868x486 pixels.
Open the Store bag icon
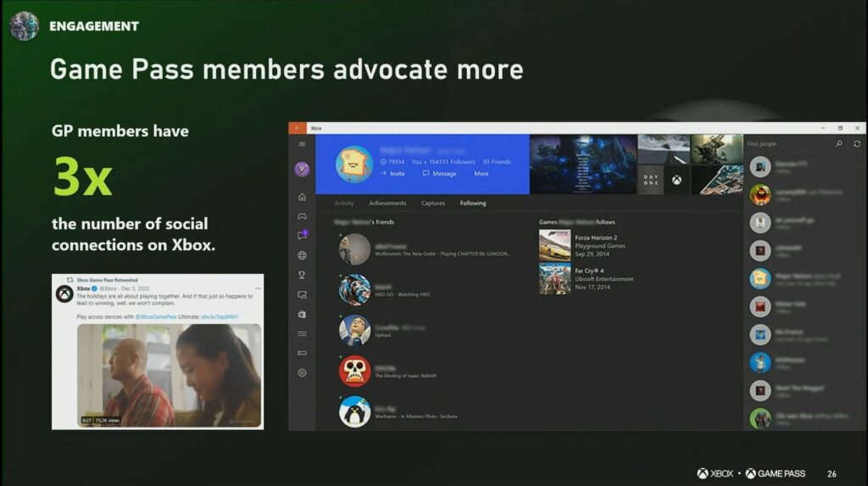point(302,315)
